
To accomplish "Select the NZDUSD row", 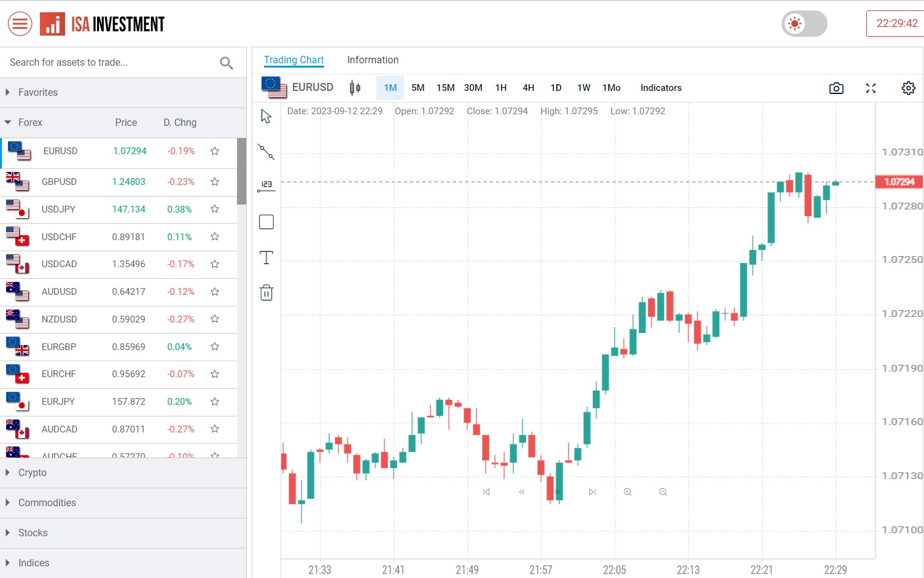I will 118,319.
